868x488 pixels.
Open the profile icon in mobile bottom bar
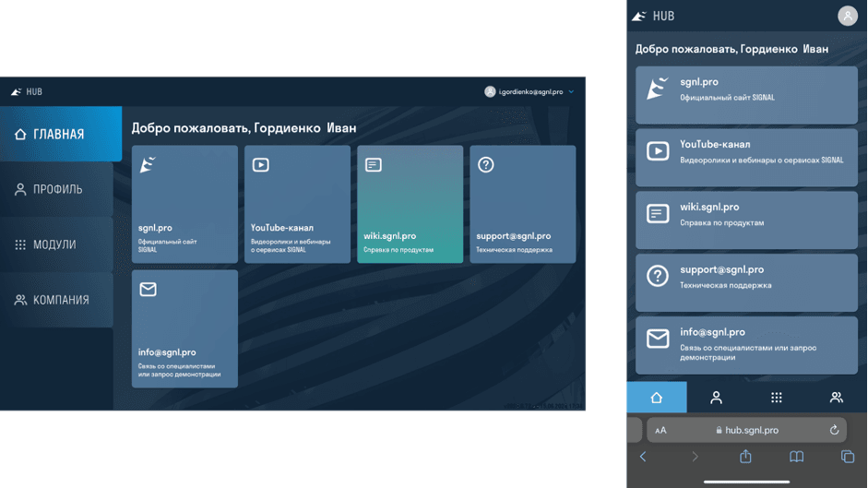pos(716,398)
